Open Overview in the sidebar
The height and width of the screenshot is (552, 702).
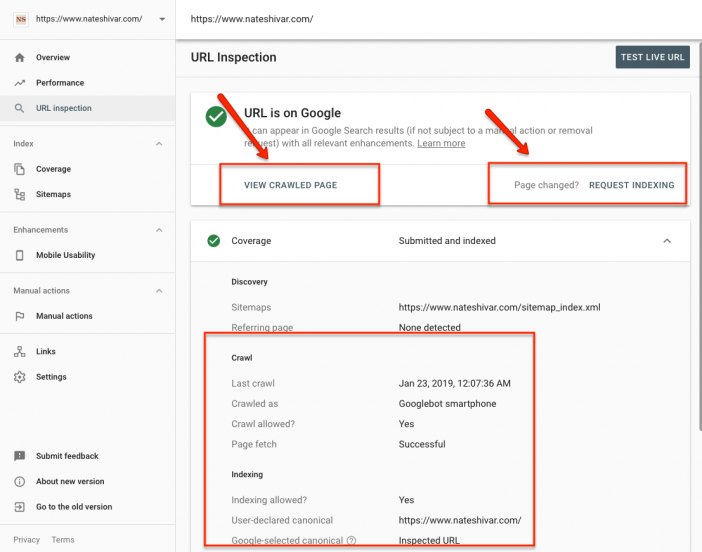tap(53, 57)
